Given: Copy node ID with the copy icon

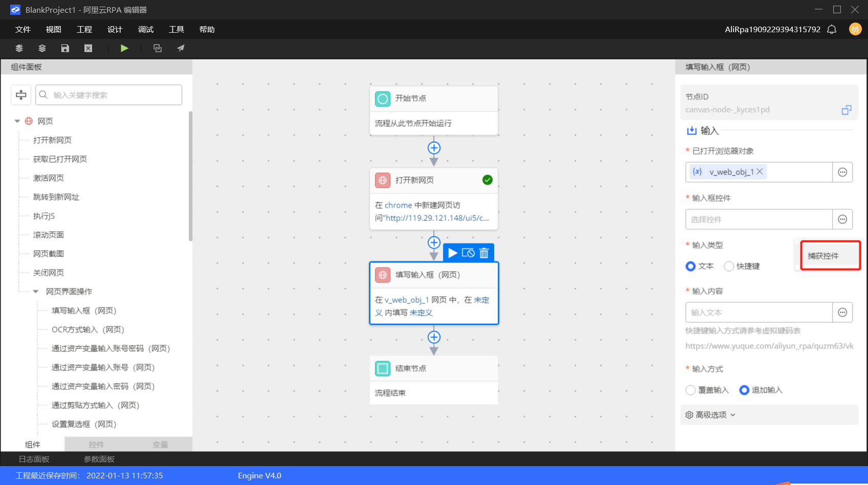Looking at the screenshot, I should coord(847,110).
